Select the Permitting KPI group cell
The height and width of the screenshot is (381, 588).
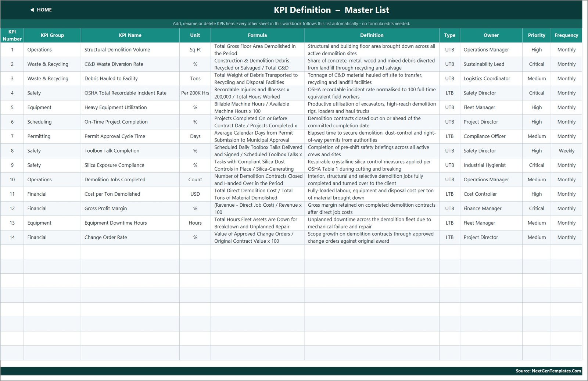tap(52, 136)
